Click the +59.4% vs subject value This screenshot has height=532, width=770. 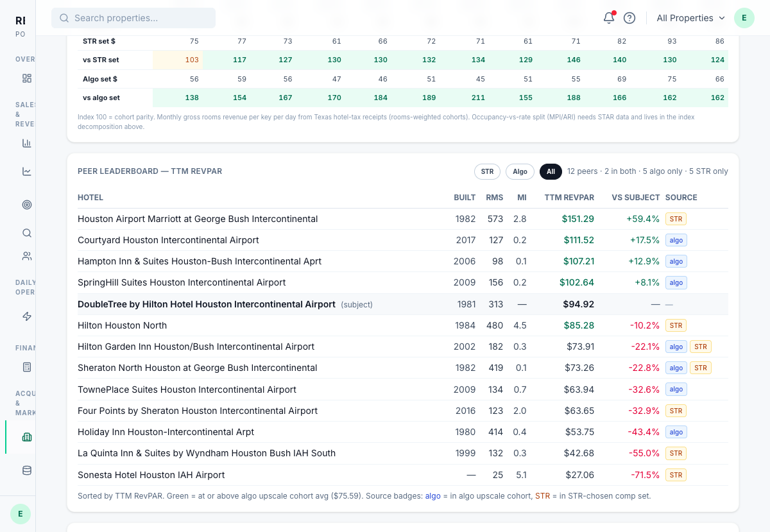click(x=643, y=219)
